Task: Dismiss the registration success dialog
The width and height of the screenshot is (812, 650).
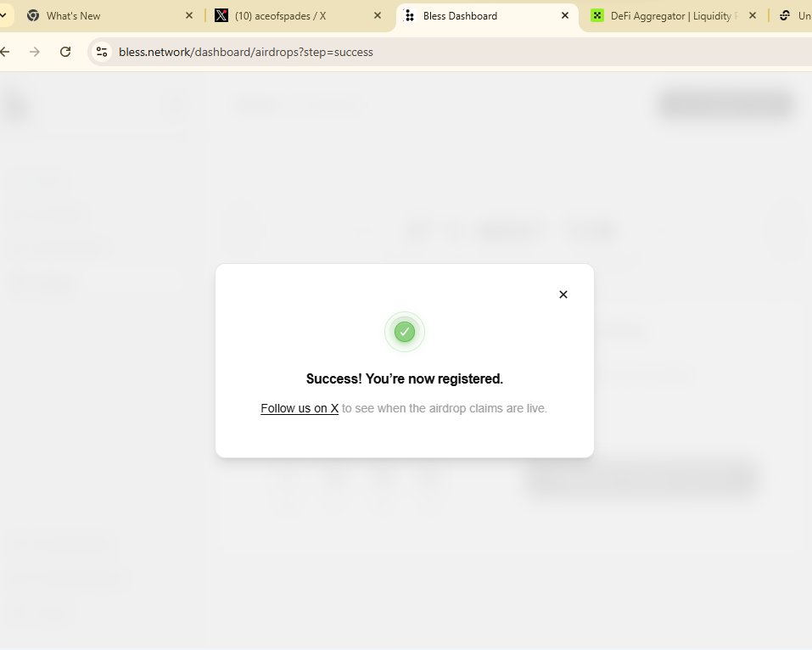Action: tap(563, 294)
